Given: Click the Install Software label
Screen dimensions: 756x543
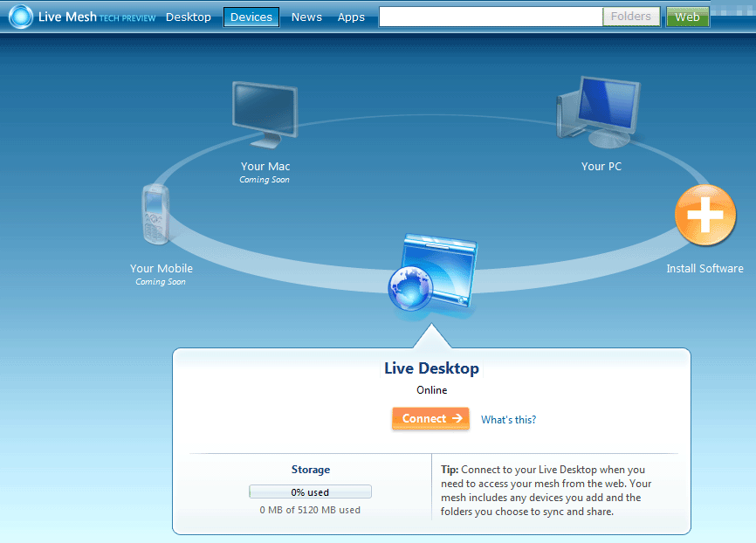Looking at the screenshot, I should pyautogui.click(x=704, y=269).
